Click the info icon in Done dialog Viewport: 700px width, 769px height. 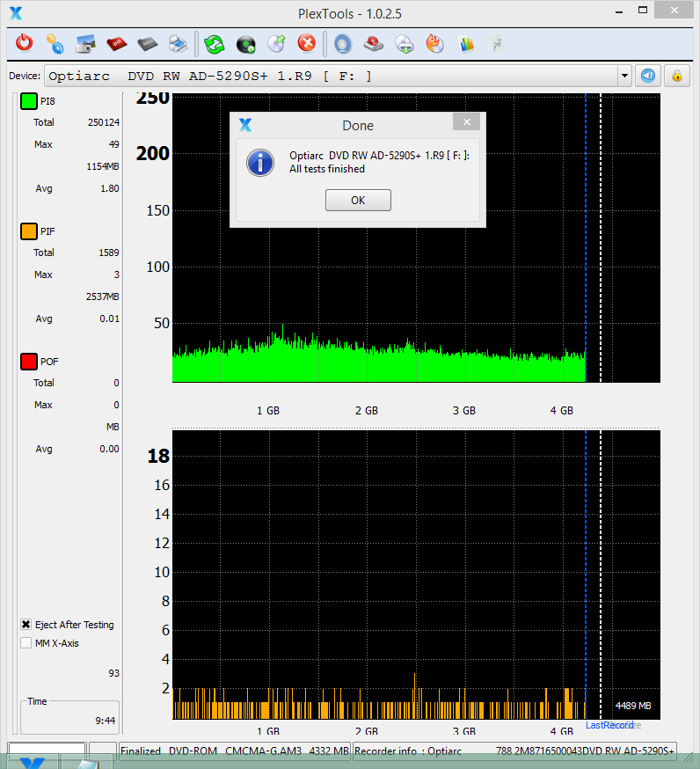pyautogui.click(x=259, y=162)
